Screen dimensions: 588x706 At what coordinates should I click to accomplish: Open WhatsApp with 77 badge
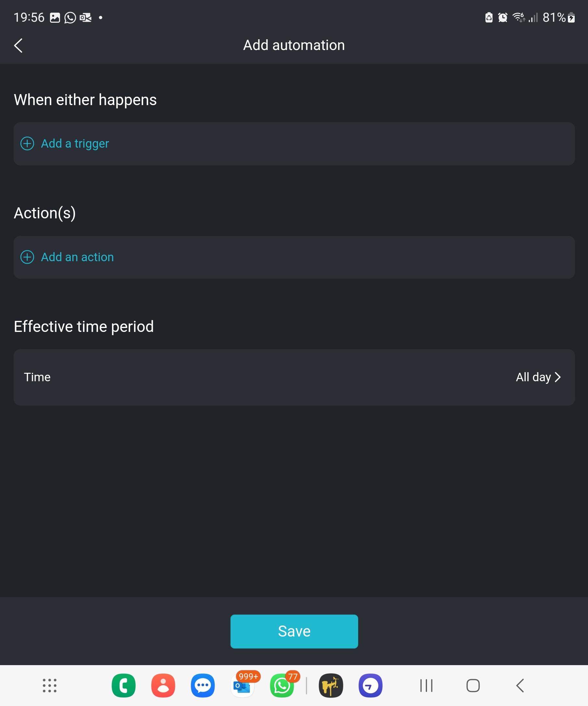pos(282,686)
